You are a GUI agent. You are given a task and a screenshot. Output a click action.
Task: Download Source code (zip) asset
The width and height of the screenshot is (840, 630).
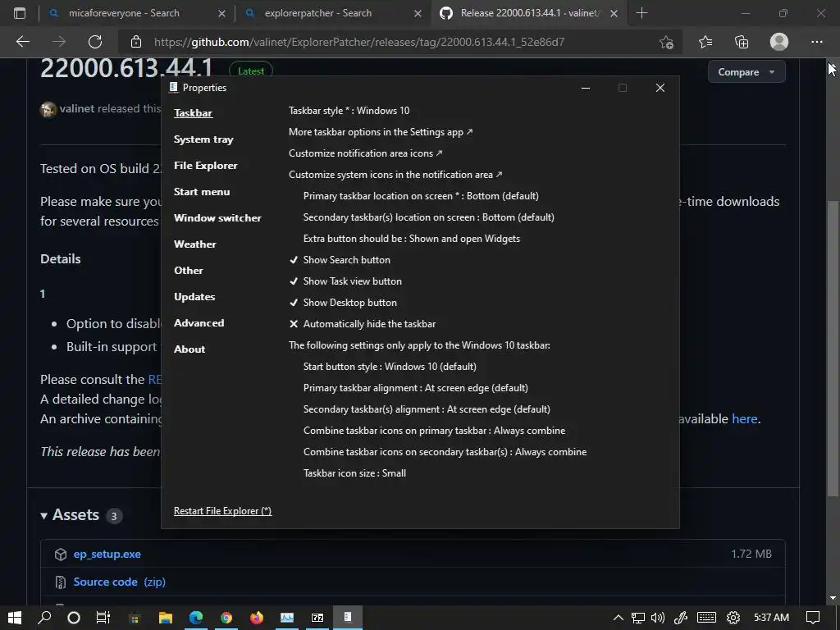pos(120,582)
